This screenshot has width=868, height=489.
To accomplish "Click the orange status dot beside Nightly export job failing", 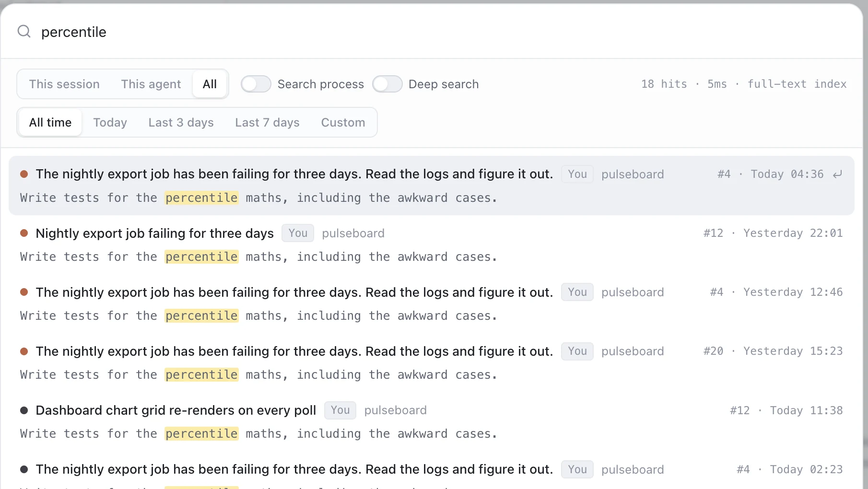I will pos(24,233).
